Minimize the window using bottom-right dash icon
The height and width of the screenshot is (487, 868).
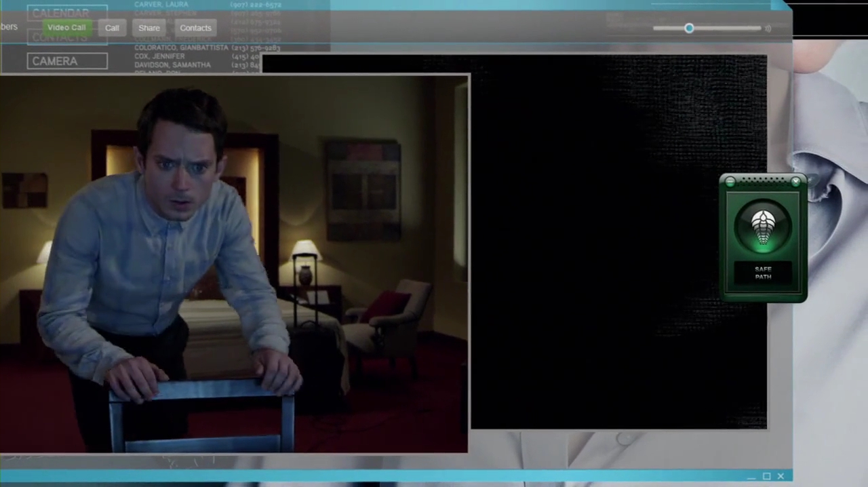click(x=751, y=478)
